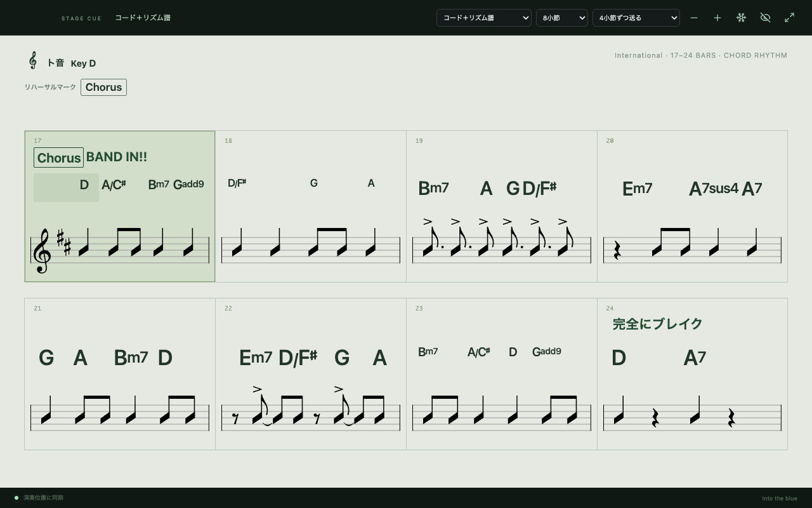This screenshot has width=812, height=508.
Task: Click the treble clef icon beside ト音
Action: [33, 61]
